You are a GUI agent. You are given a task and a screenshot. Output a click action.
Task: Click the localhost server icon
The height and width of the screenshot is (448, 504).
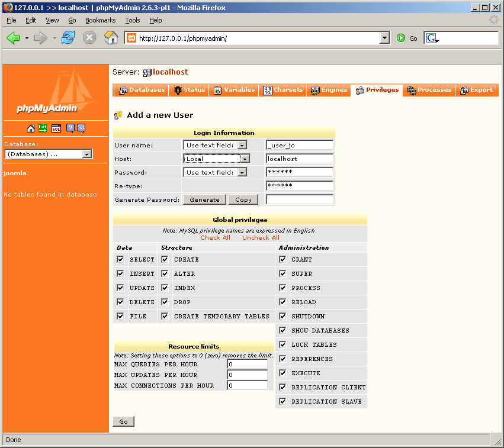[x=147, y=71]
